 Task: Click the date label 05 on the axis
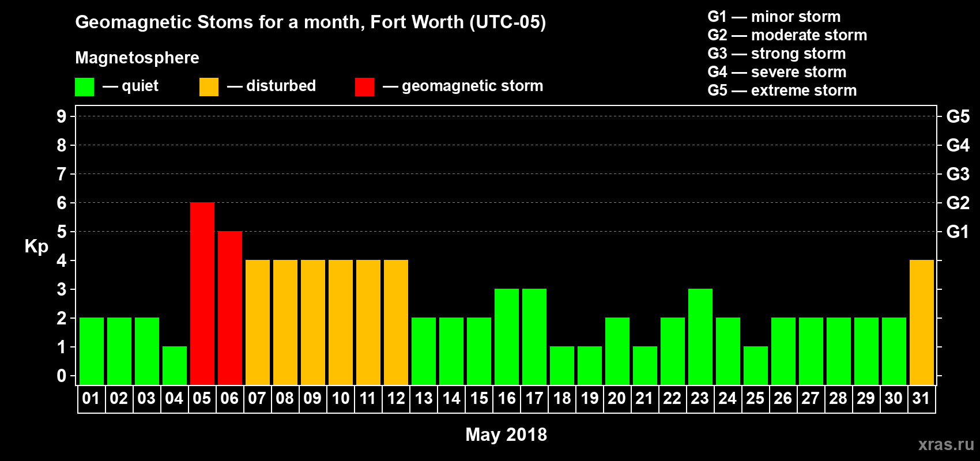202,398
